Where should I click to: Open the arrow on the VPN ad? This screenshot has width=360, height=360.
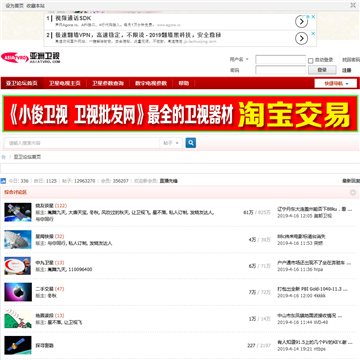(x=301, y=39)
